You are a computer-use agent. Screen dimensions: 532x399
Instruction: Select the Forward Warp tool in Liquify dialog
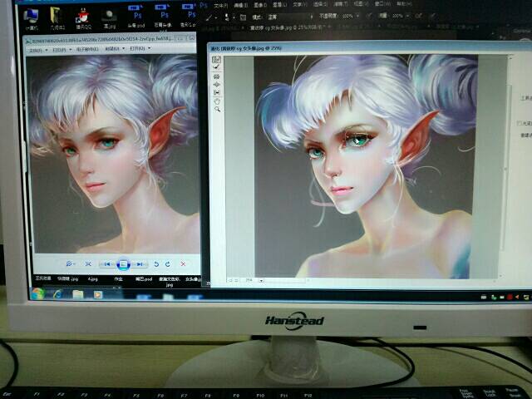(x=216, y=60)
